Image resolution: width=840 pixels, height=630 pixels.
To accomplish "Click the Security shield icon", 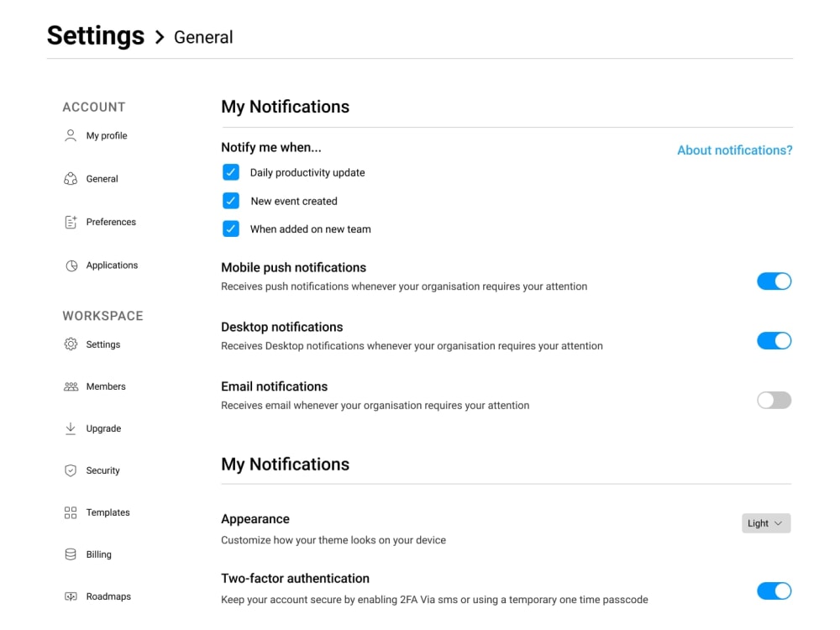I will pyautogui.click(x=71, y=470).
